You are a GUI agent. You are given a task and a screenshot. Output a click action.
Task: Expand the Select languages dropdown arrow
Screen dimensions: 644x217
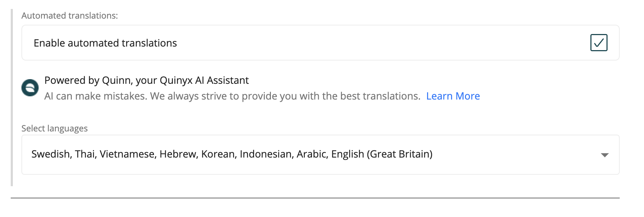point(605,155)
